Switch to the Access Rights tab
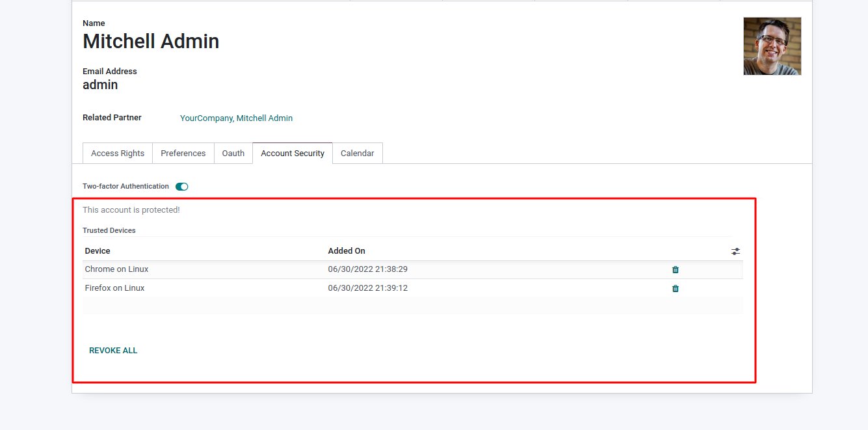This screenshot has width=868, height=430. [x=118, y=154]
